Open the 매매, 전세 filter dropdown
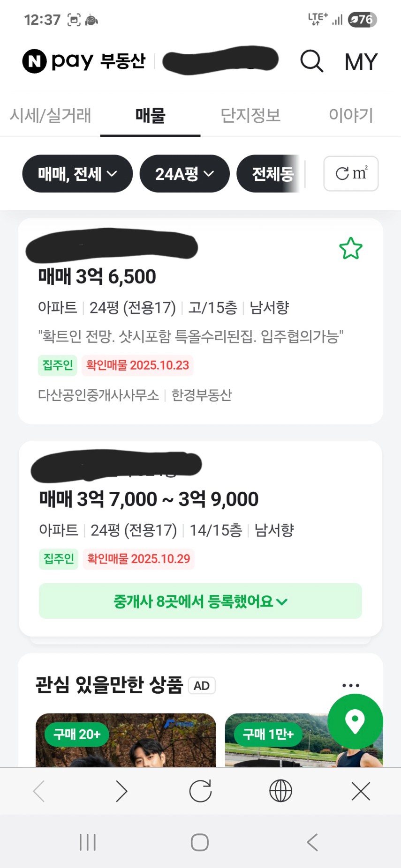 tap(77, 174)
